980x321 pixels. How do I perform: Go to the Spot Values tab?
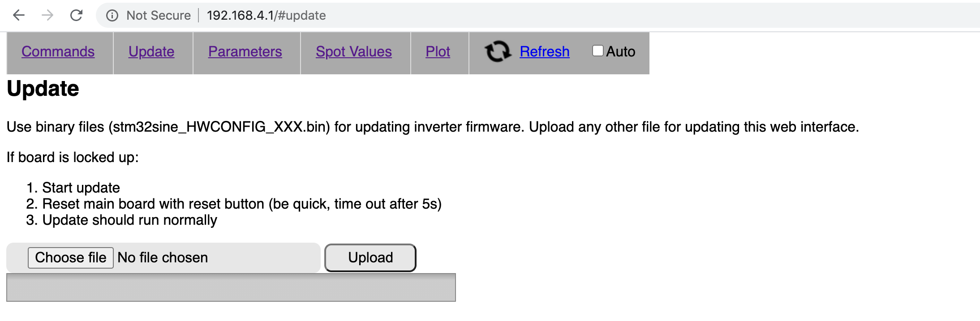point(354,51)
